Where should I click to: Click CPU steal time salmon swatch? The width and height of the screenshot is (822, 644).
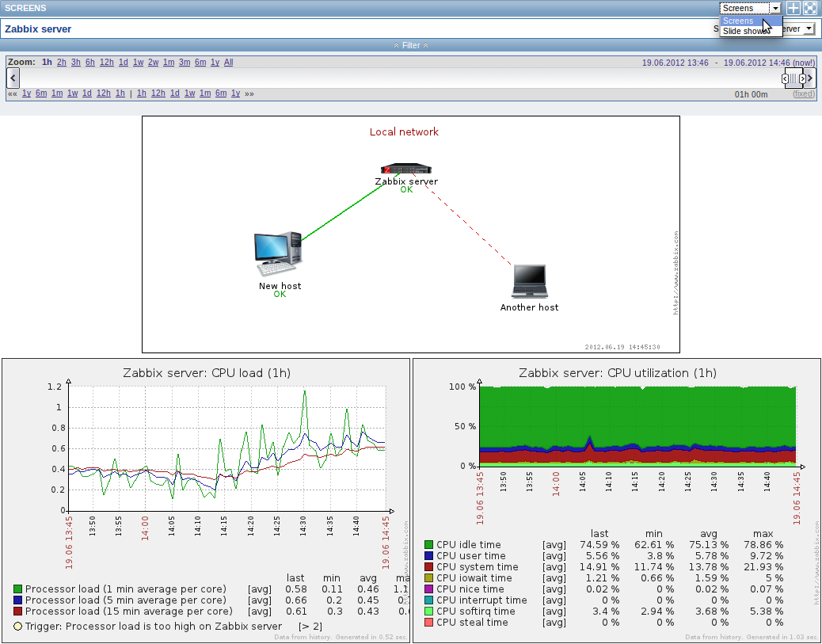(x=429, y=623)
